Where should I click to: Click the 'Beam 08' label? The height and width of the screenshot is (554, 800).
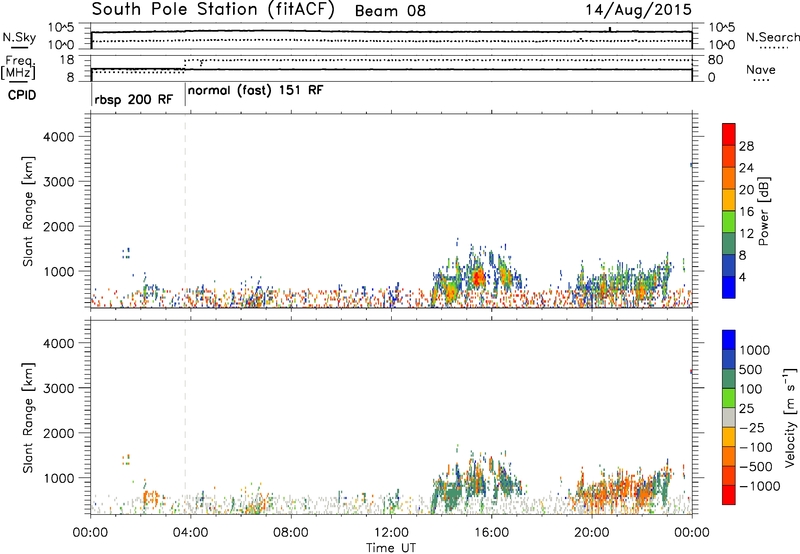point(390,11)
